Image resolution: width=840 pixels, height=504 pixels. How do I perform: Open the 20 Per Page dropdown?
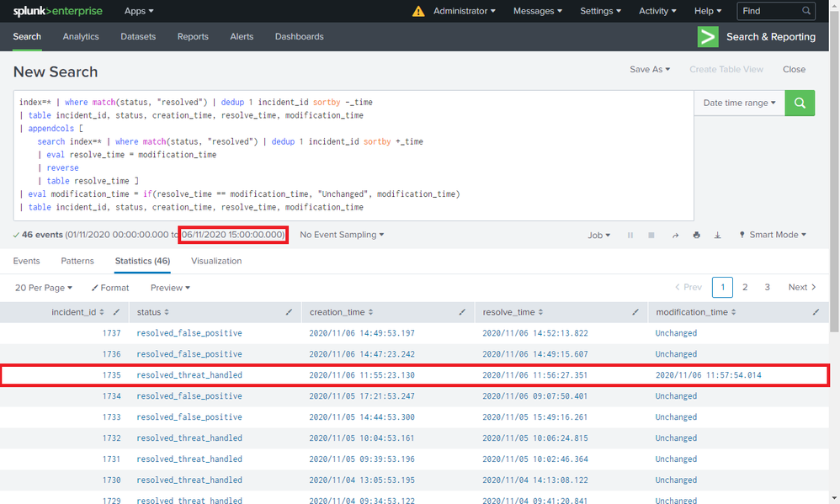coord(44,288)
